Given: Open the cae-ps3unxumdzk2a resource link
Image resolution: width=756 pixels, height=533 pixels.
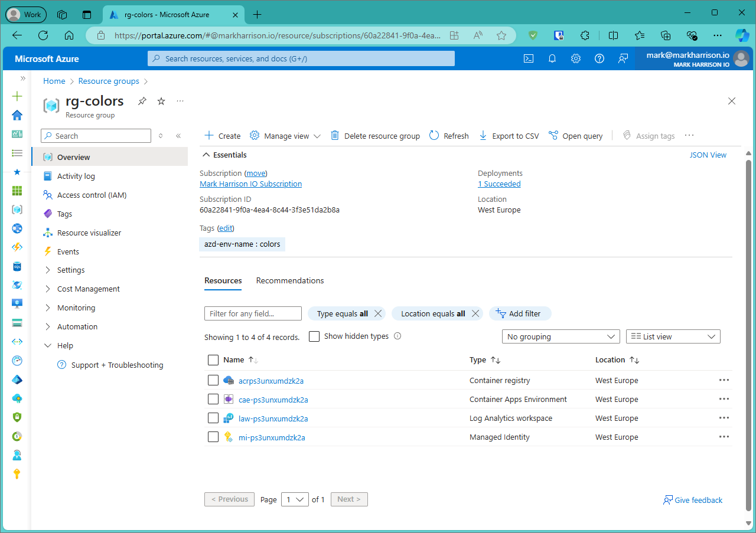Looking at the screenshot, I should [x=273, y=400].
